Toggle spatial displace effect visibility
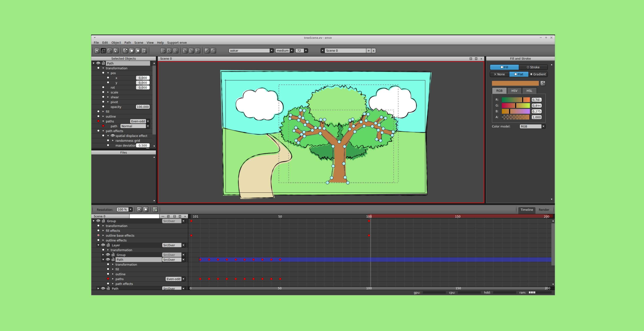644x331 pixels. point(113,136)
